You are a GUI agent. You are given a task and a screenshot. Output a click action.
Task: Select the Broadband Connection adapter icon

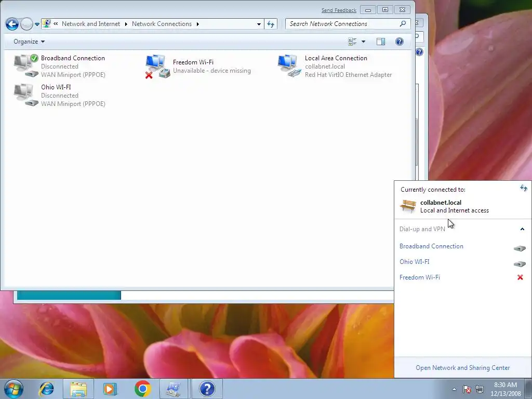click(x=26, y=65)
